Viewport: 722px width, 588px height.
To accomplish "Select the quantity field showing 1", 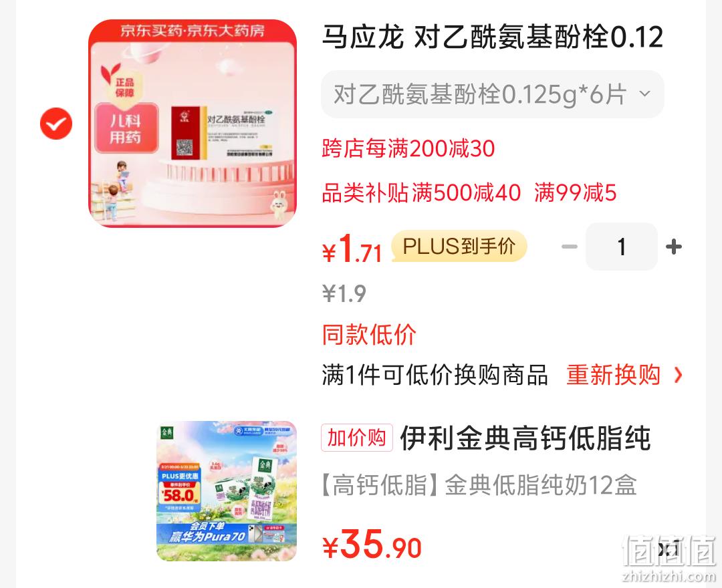I will click(621, 247).
